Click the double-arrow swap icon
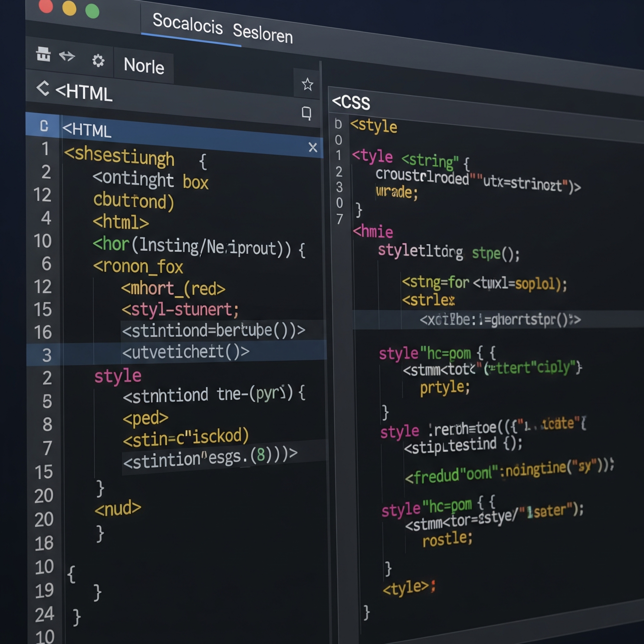644x644 pixels. 67,56
